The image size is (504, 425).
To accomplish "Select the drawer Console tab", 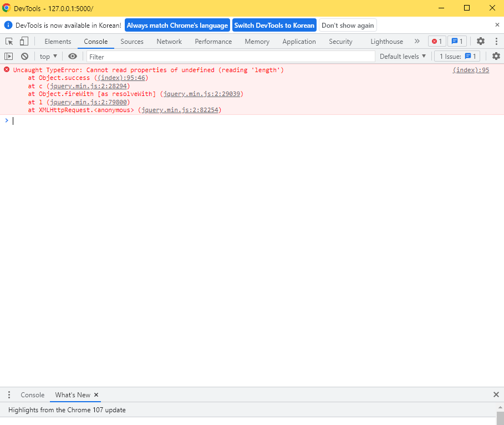I will click(x=33, y=394).
